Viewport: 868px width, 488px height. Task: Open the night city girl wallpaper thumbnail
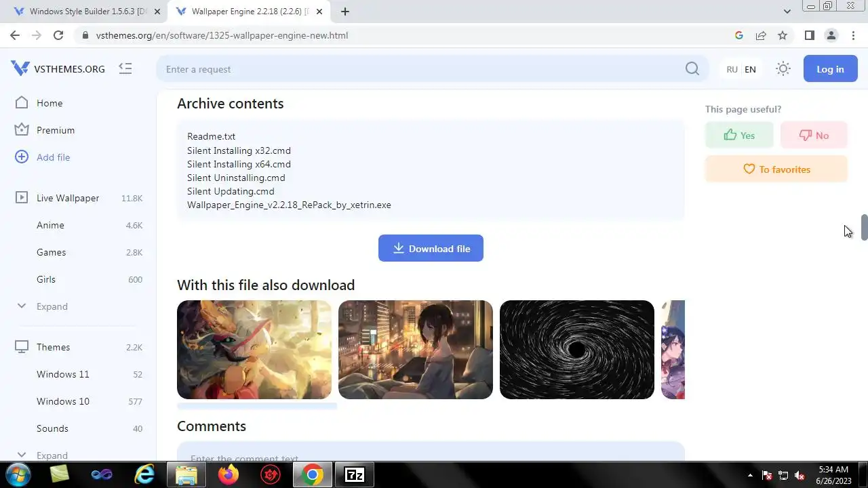click(x=416, y=350)
